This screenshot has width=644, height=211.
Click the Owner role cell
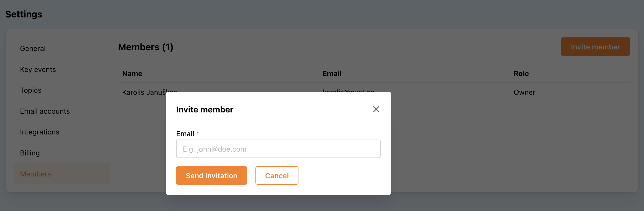coord(524,92)
